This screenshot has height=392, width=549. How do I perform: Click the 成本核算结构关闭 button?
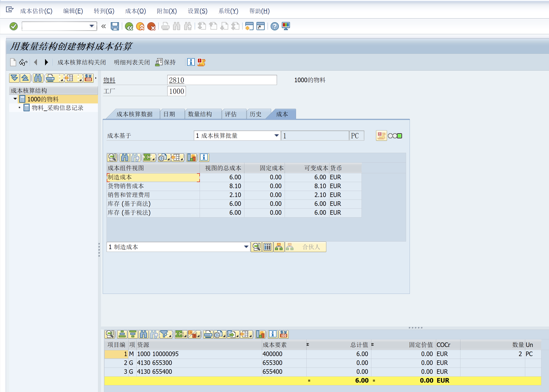(x=81, y=62)
